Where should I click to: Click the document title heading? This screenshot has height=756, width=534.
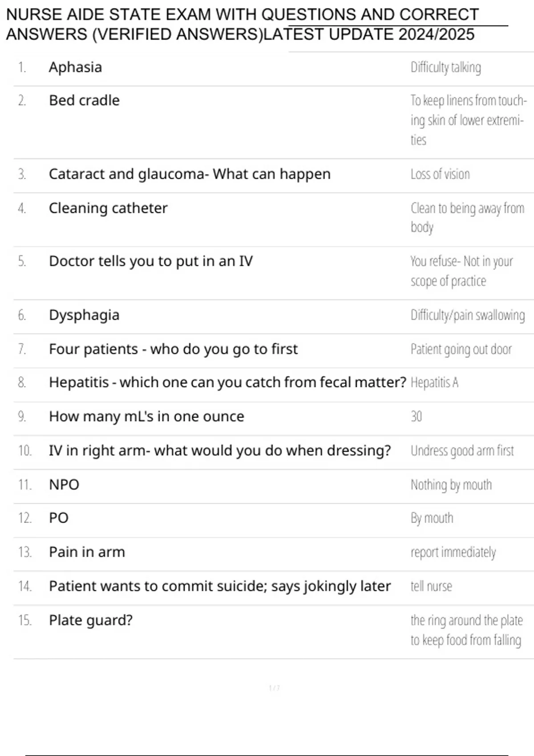pyautogui.click(x=243, y=24)
